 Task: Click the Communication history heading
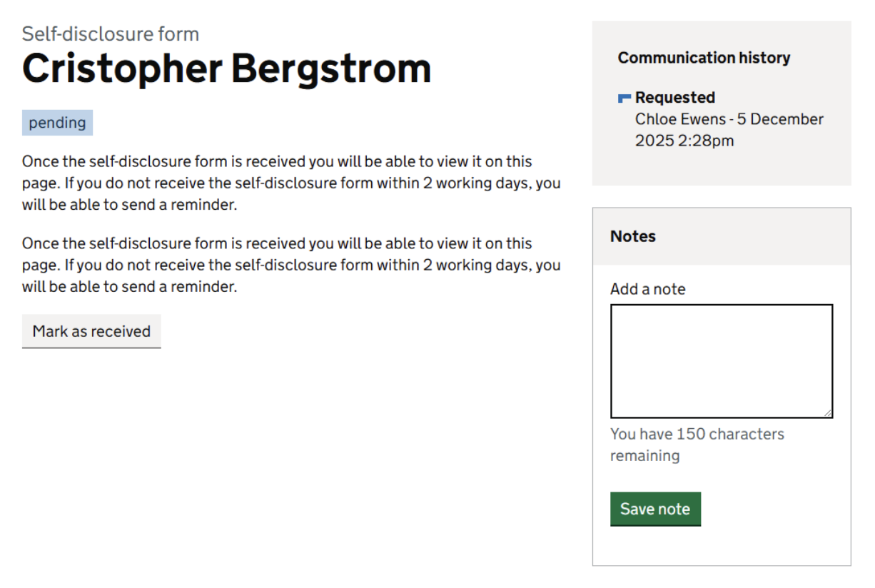click(x=704, y=58)
